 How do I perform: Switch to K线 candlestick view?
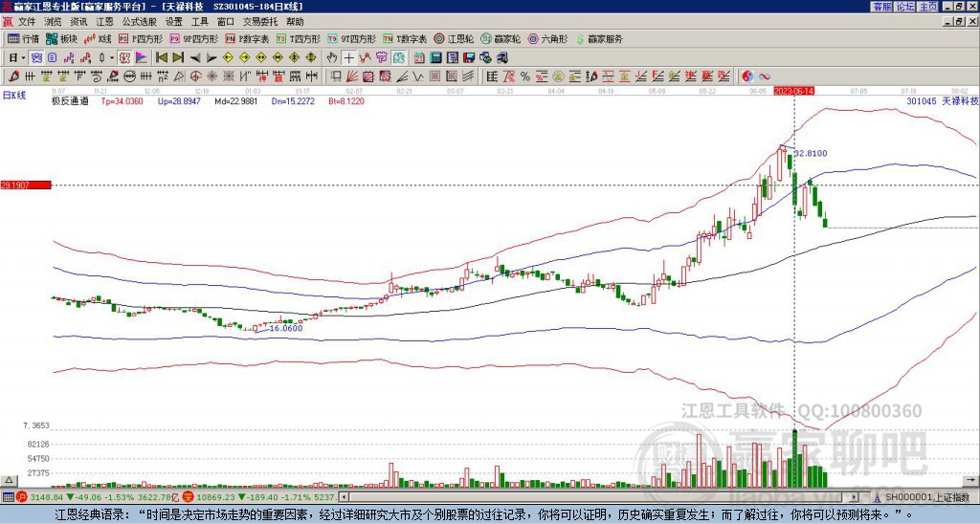[x=98, y=38]
